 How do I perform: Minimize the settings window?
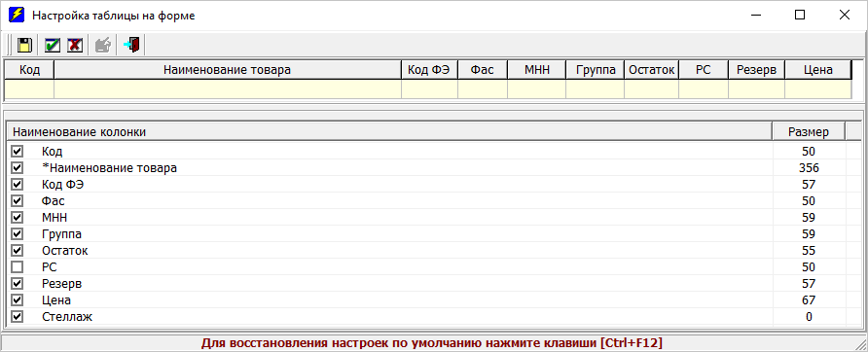point(755,15)
